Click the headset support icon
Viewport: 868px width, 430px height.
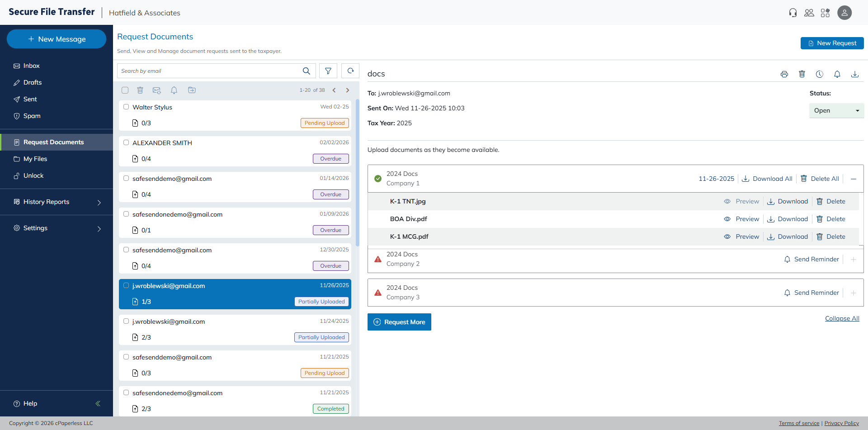[793, 13]
